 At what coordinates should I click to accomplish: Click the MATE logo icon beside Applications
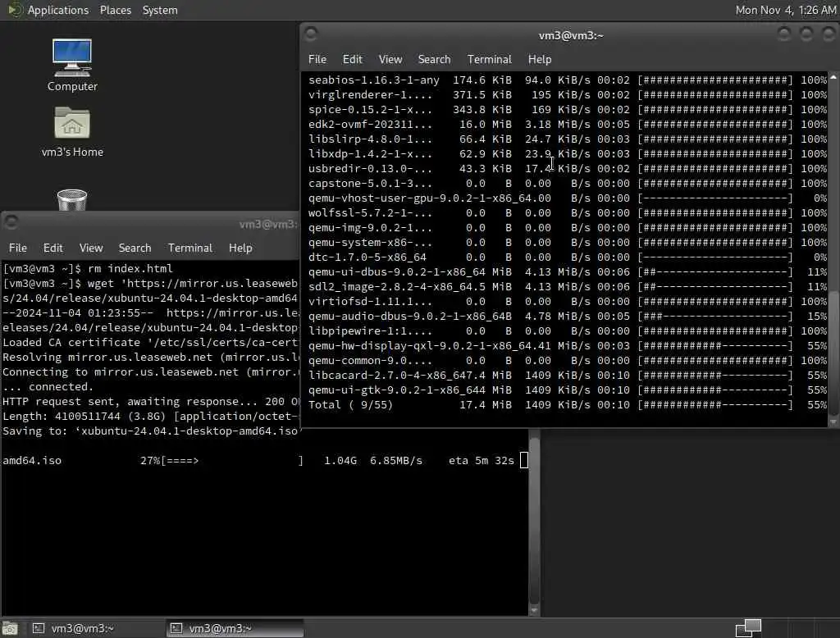[15, 10]
